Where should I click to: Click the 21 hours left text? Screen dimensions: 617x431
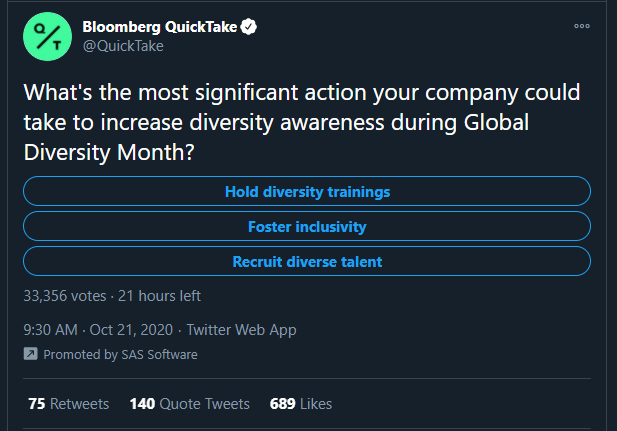coord(159,296)
